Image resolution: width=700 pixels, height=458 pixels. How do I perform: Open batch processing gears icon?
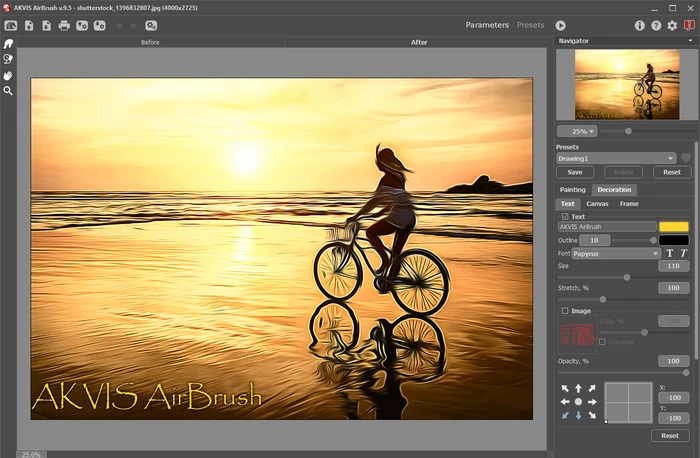151,25
